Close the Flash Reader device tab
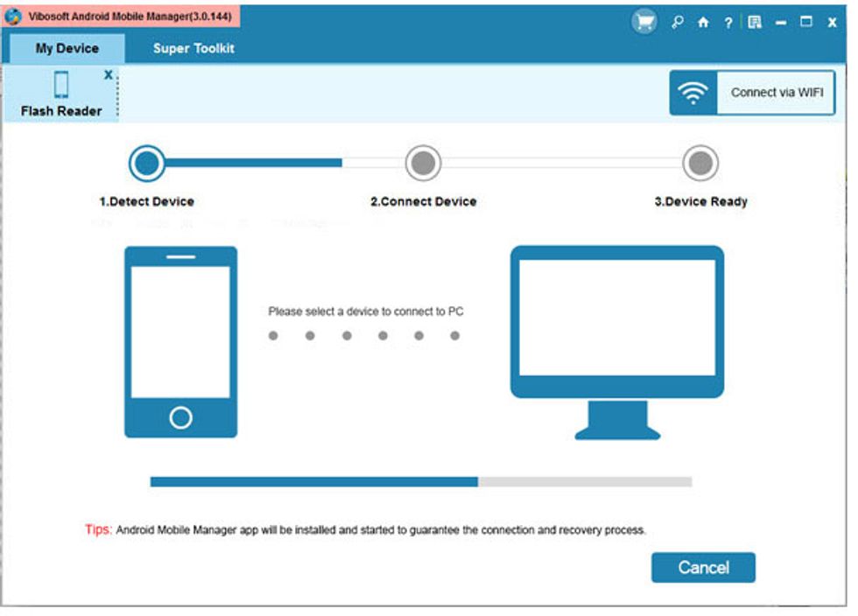The width and height of the screenshot is (858, 616). tap(109, 75)
